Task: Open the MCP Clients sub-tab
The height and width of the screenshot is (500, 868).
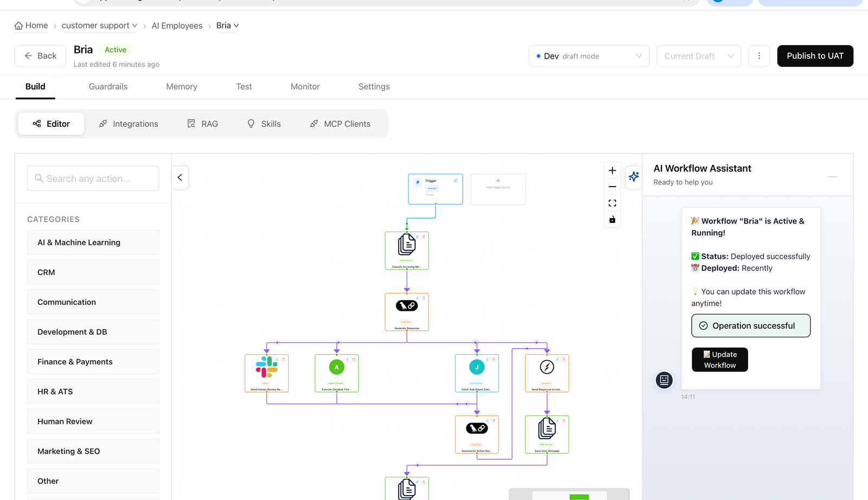Action: click(x=340, y=124)
